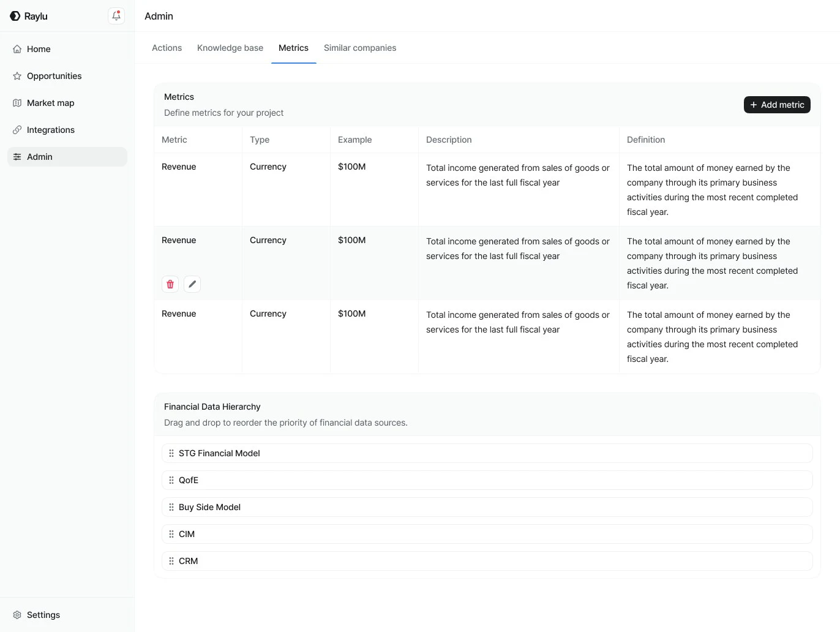Switch to the Actions tab
This screenshot has width=840, height=632.
pyautogui.click(x=167, y=48)
